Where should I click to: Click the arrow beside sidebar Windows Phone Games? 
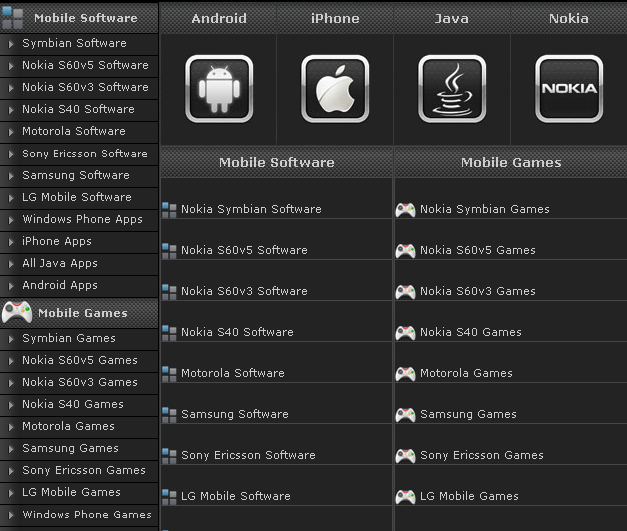coord(11,515)
